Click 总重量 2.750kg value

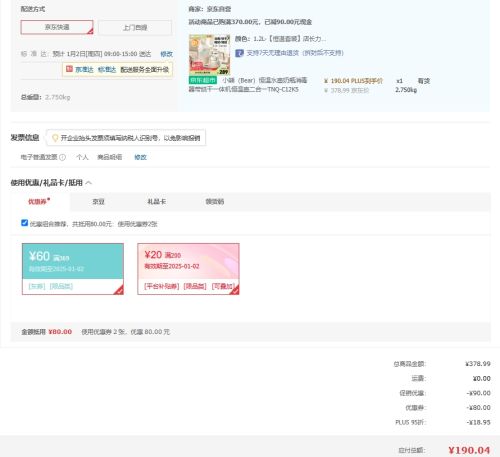click(58, 97)
